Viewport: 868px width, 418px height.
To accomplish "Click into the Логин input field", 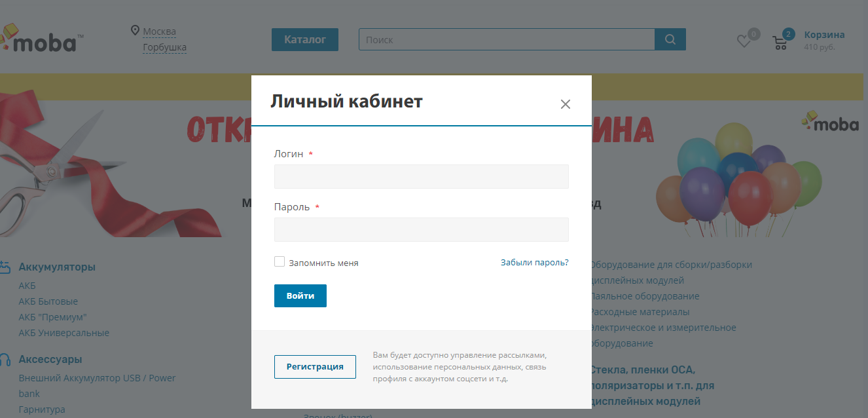I will pyautogui.click(x=421, y=177).
